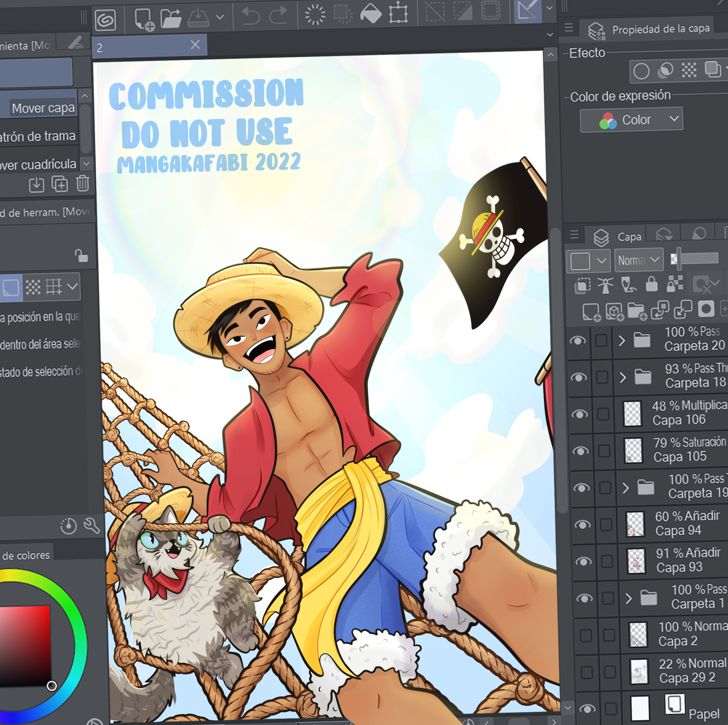
Task: Open command bar overflow arrow
Action: (550, 8)
